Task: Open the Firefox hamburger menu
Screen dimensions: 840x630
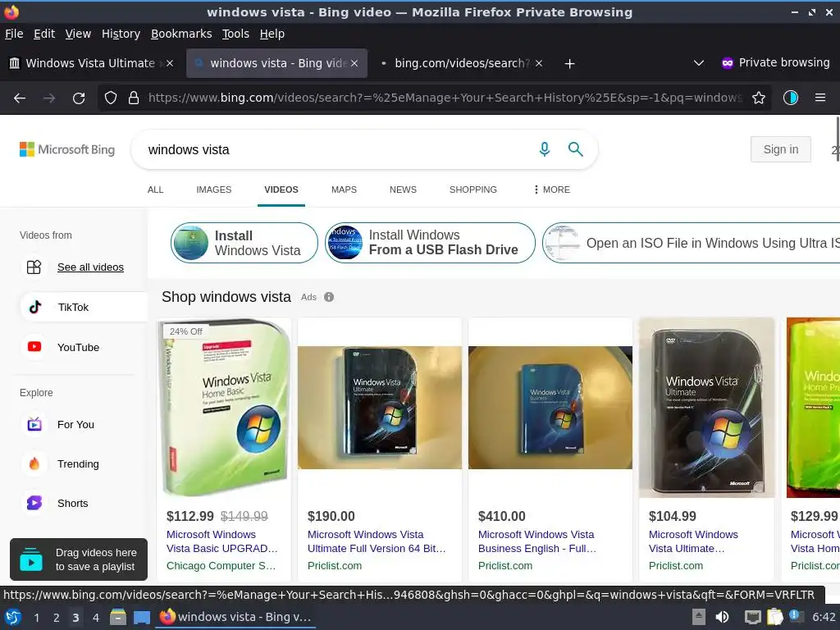Action: click(x=819, y=98)
